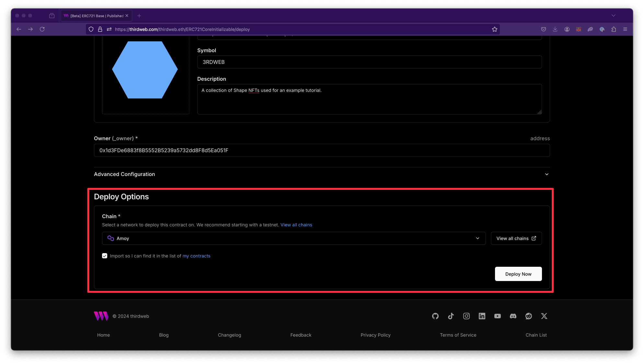The width and height of the screenshot is (644, 364).
Task: Uncheck the import to my contracts checkbox
Action: tap(105, 256)
